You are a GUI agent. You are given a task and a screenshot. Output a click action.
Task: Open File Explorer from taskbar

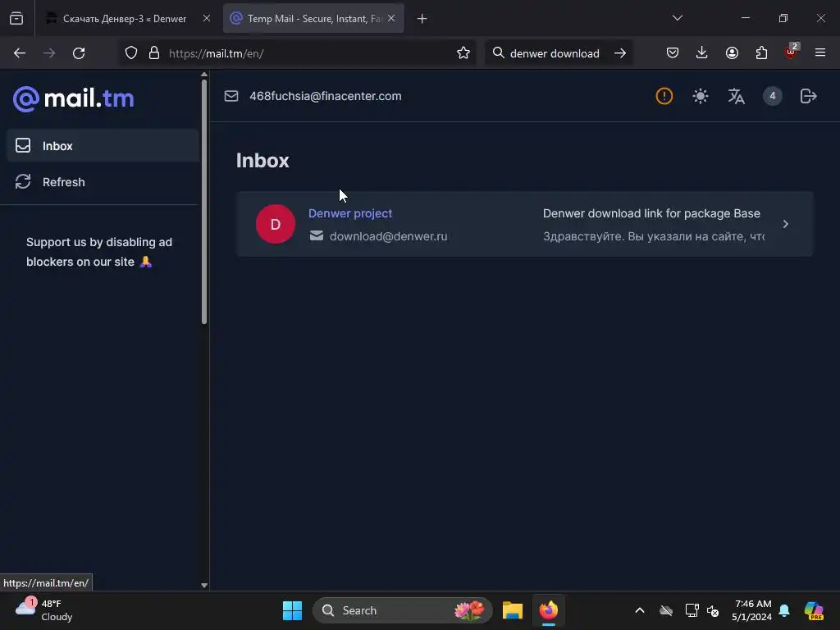[x=513, y=610]
